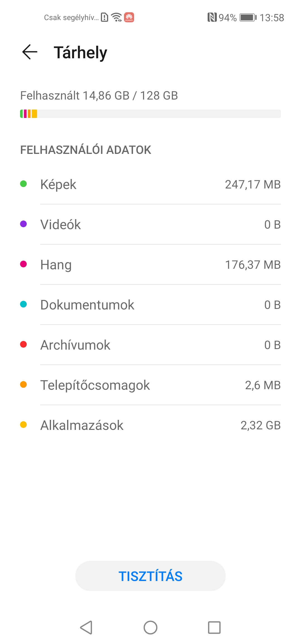Open the Videók storage category

(x=151, y=224)
